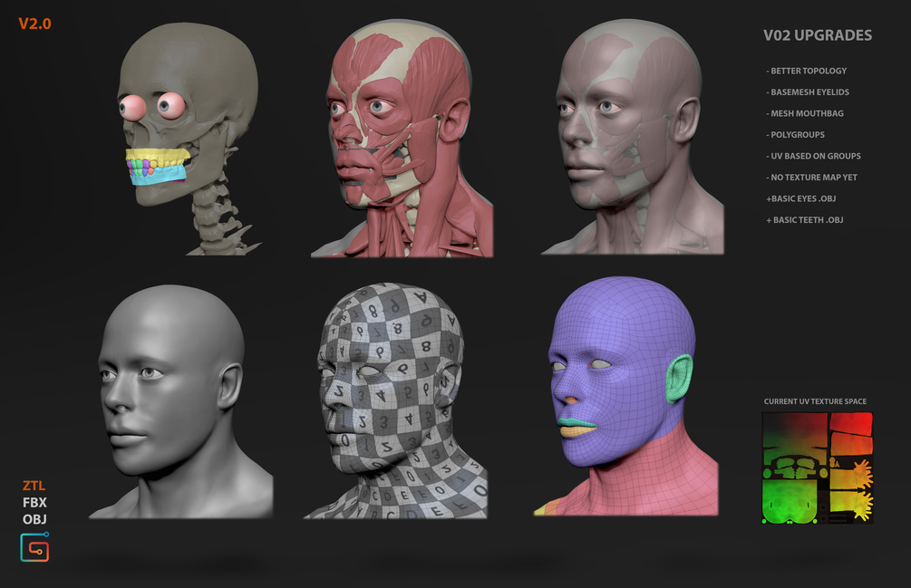
Task: Click the '+ BASIC TEETH .OBJ' line
Action: tap(805, 220)
